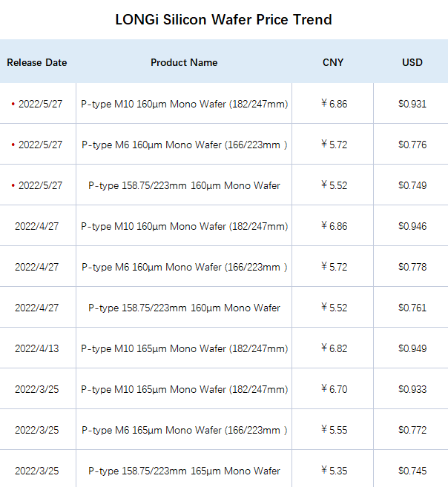This screenshot has width=448, height=487.
Task: Click the ¥ 5.35 CNY price
Action: (x=335, y=471)
